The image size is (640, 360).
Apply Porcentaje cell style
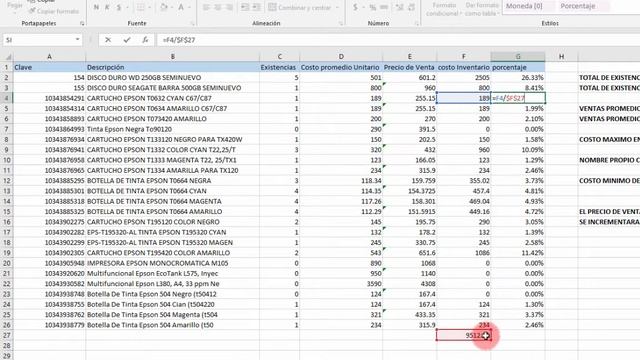point(583,6)
